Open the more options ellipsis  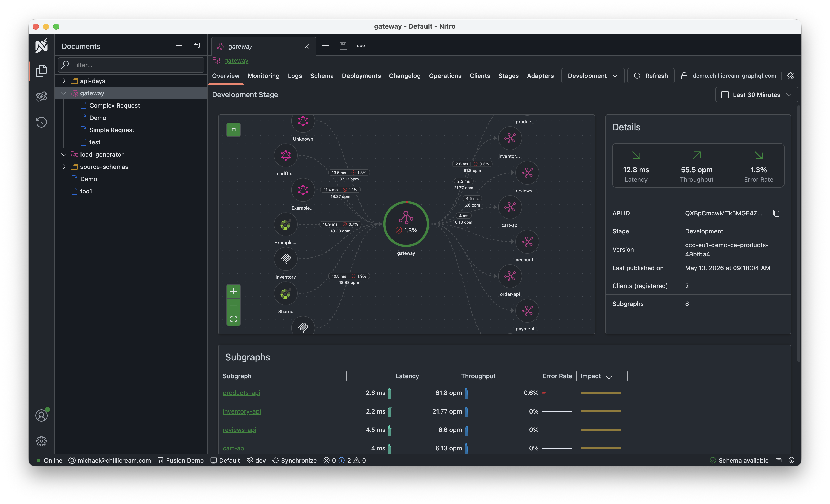(361, 46)
